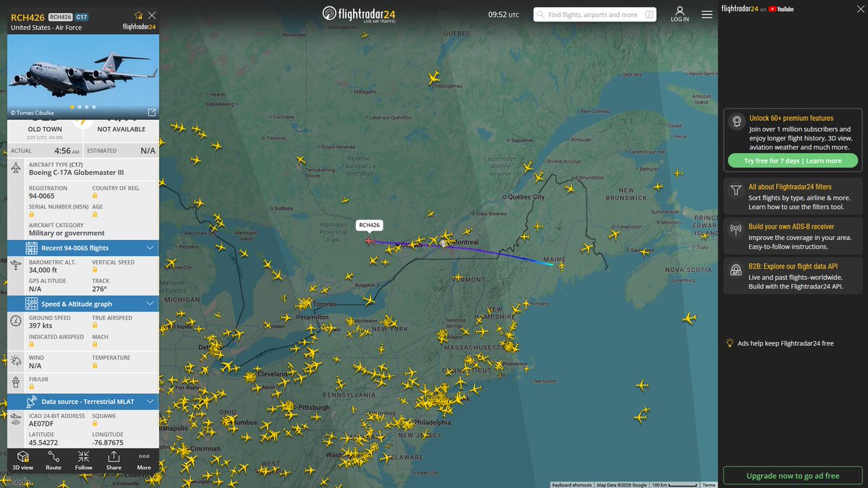Click the control tower FIR icon
This screenshot has width=868, height=488.
click(16, 382)
